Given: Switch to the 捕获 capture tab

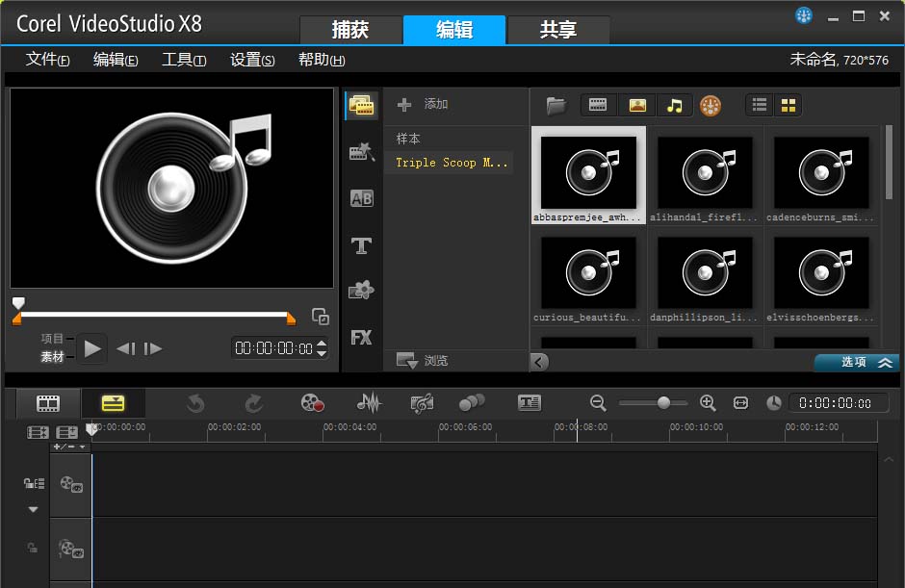Looking at the screenshot, I should click(x=350, y=30).
